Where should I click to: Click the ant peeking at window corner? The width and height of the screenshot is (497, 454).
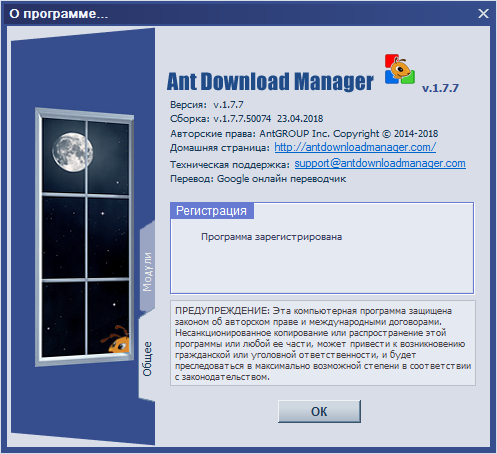pos(117,340)
